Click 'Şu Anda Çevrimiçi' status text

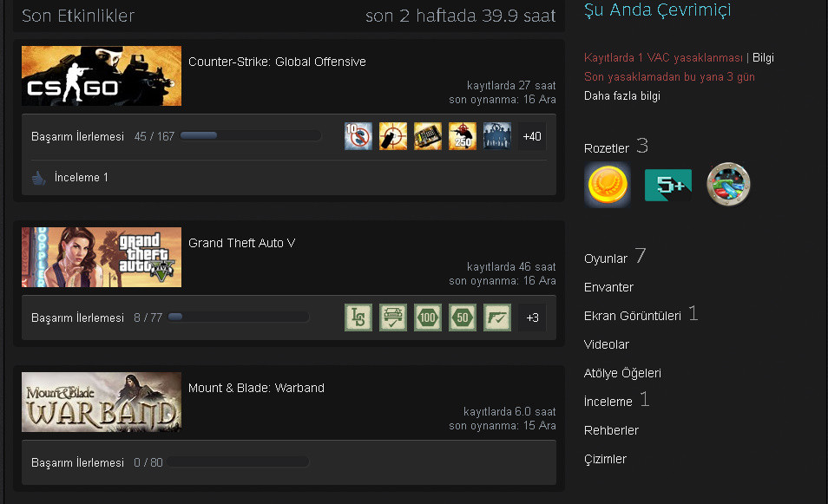point(657,10)
